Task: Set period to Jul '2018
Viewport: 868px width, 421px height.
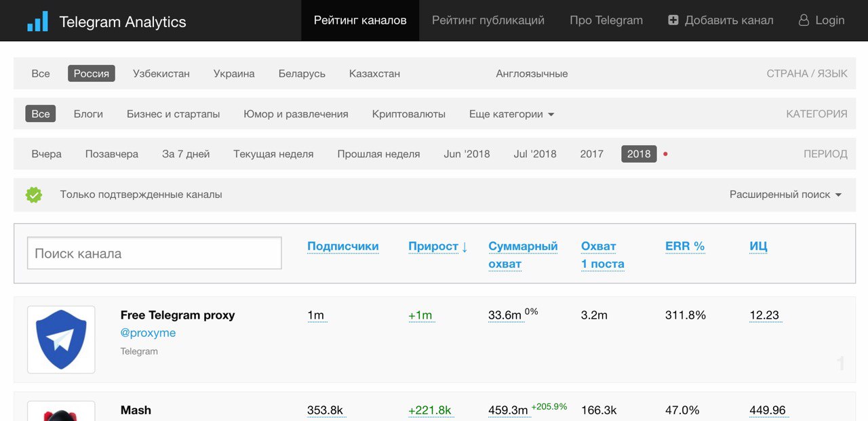Action: click(535, 154)
